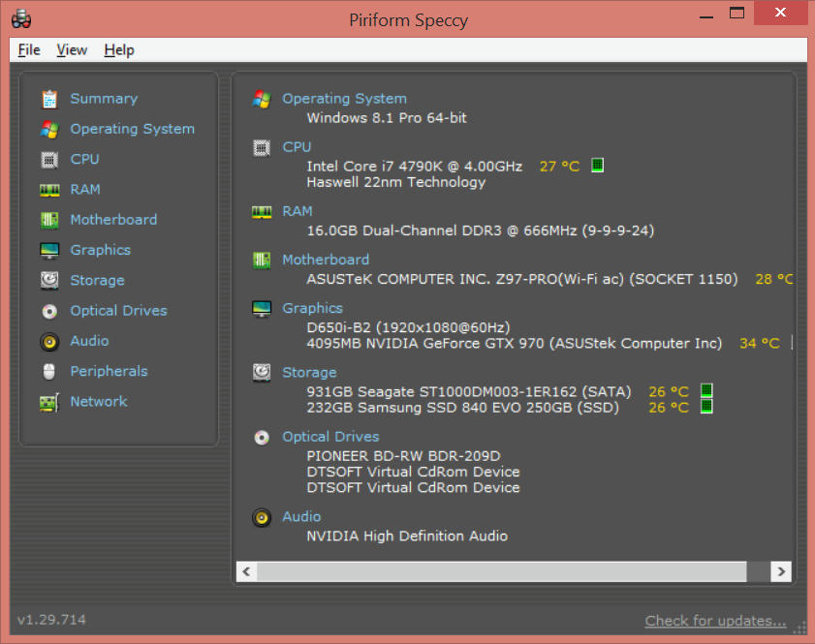Click the drive icon beside Storage summary heading
Screen dimensions: 815x644
click(262, 373)
